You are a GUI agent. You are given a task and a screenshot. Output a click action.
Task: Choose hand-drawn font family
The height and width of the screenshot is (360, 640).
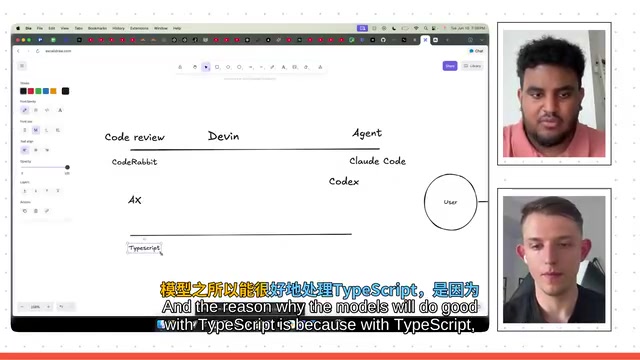pos(24,110)
